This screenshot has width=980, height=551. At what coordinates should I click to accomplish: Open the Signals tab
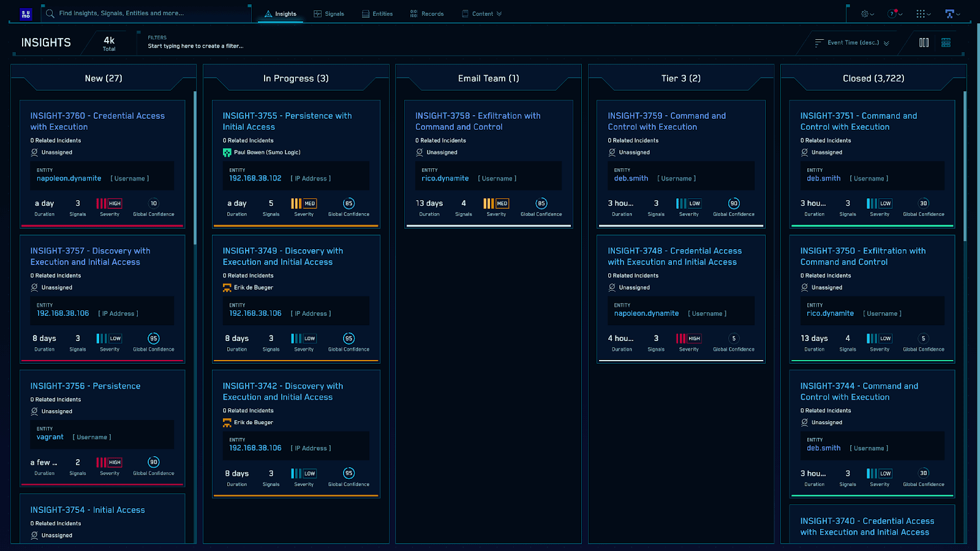pyautogui.click(x=329, y=13)
